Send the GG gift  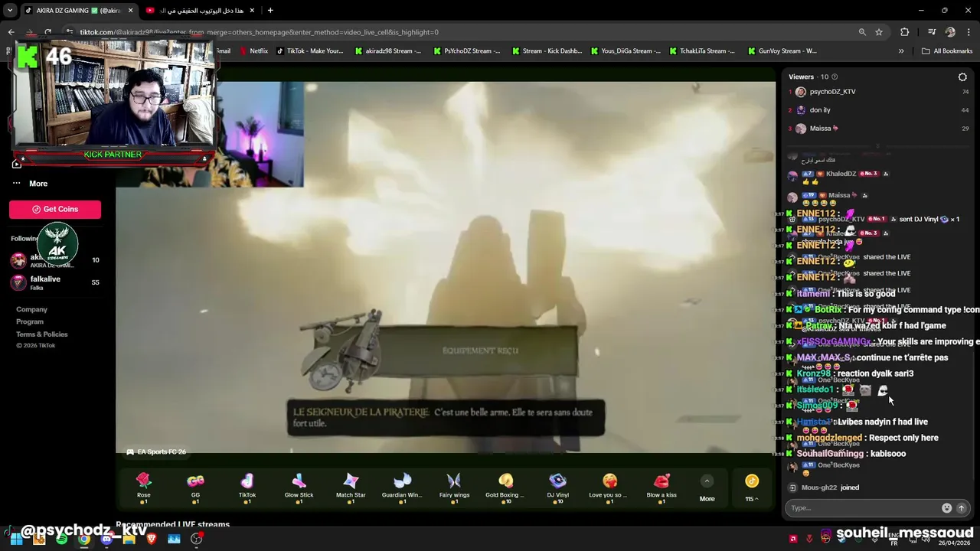pos(195,486)
